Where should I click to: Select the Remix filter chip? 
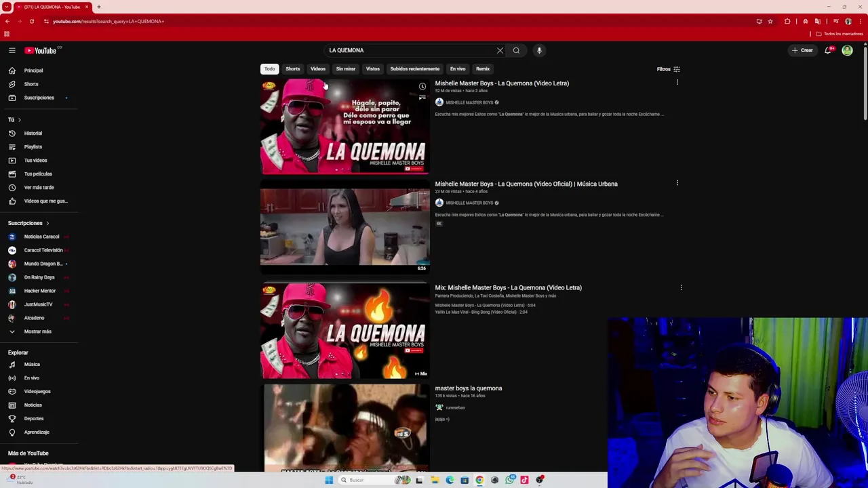click(483, 68)
